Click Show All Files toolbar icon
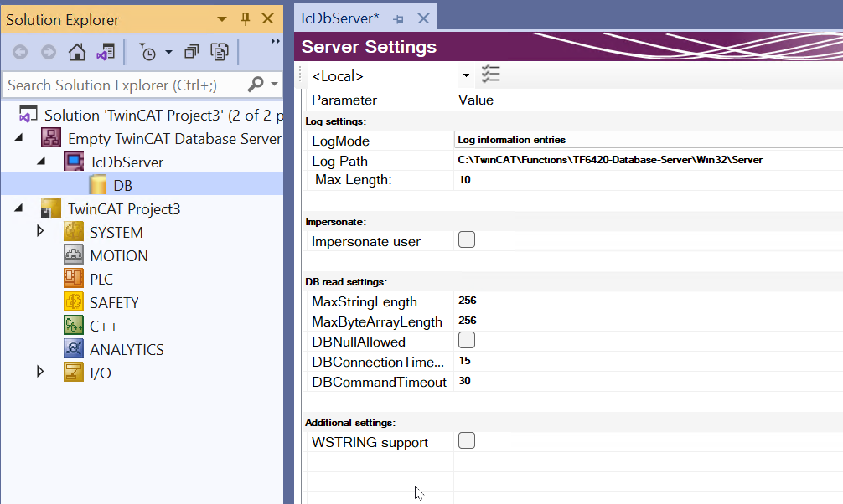The image size is (843, 504). (x=220, y=52)
